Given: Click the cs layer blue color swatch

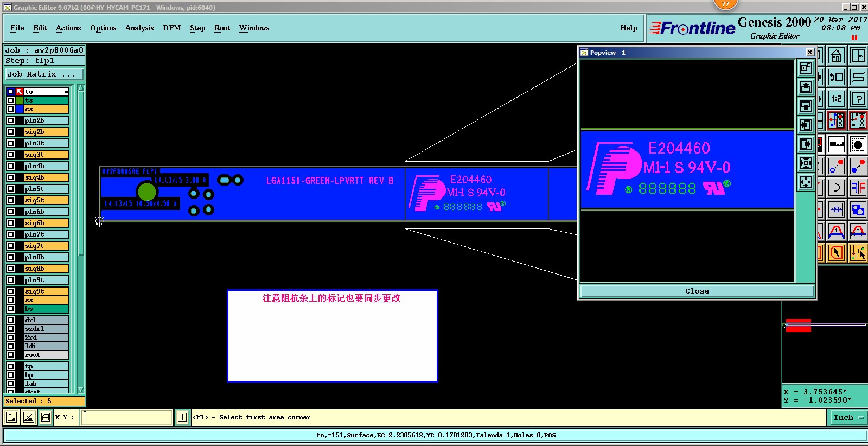Looking at the screenshot, I should (x=20, y=109).
